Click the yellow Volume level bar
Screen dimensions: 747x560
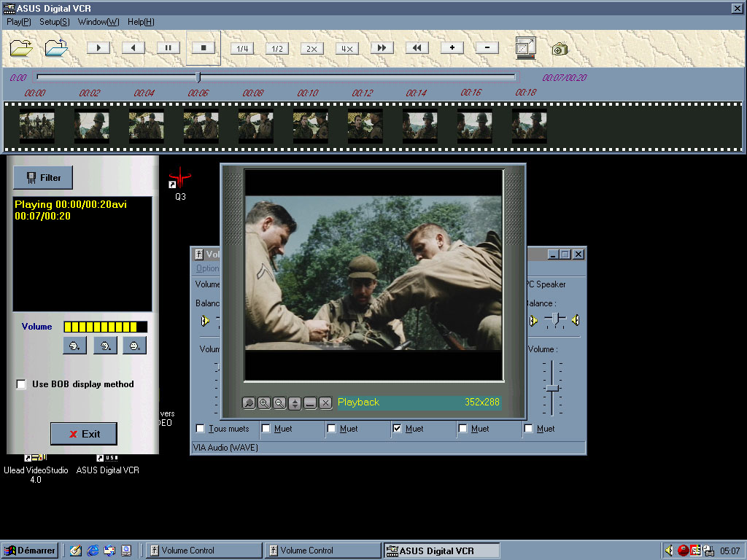(x=105, y=327)
